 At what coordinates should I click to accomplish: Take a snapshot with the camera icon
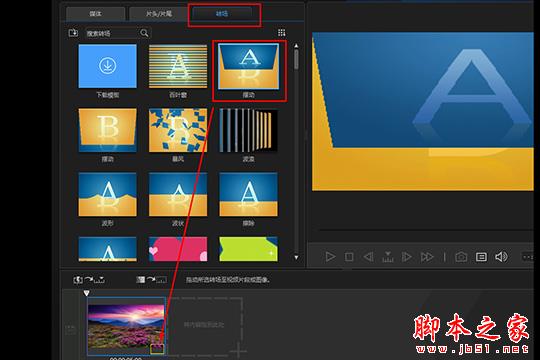pos(461,257)
